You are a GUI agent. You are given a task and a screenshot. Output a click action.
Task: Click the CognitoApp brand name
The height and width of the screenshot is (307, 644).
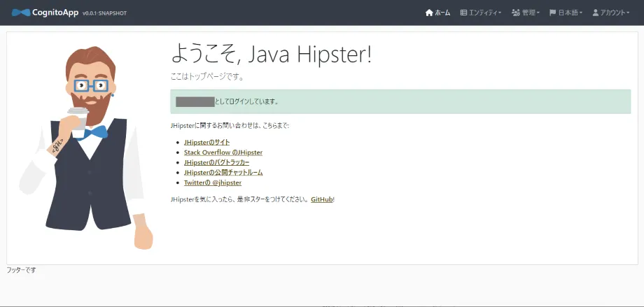tap(55, 13)
